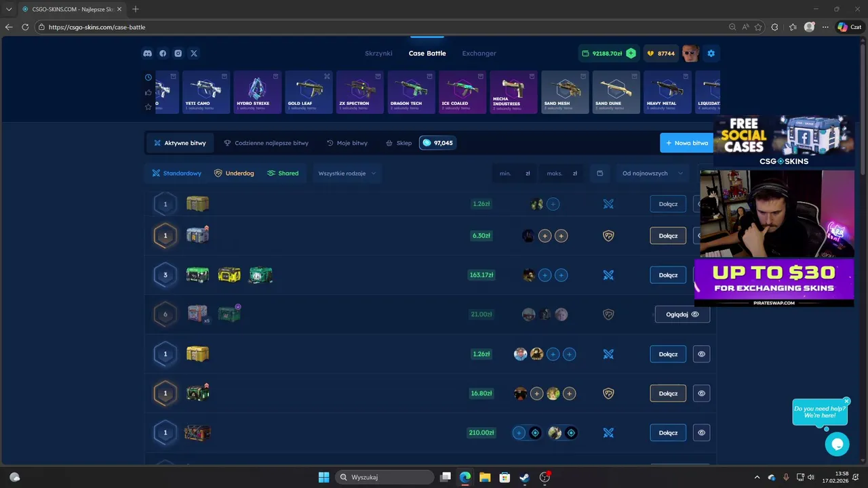
Task: Click Oglądaj on the 21.00zł battle
Action: (682, 314)
